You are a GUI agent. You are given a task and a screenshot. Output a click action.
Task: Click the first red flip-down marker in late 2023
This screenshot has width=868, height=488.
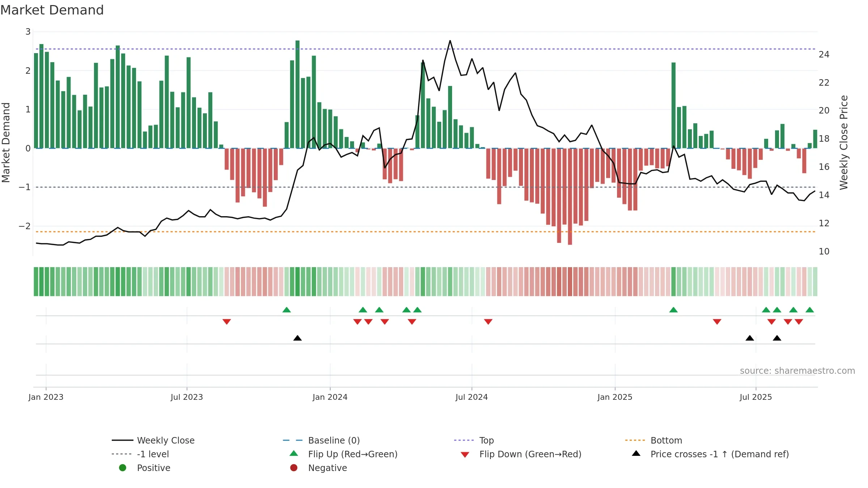click(227, 322)
